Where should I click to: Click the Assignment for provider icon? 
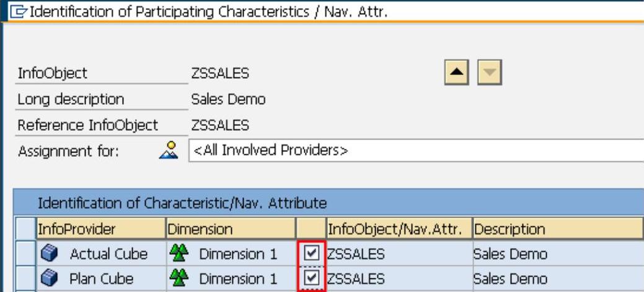pos(168,150)
